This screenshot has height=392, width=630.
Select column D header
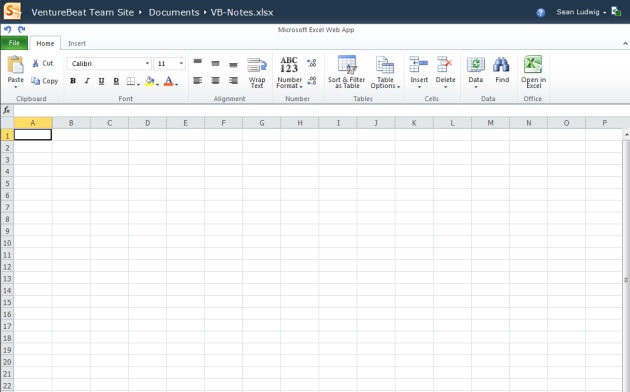(147, 123)
